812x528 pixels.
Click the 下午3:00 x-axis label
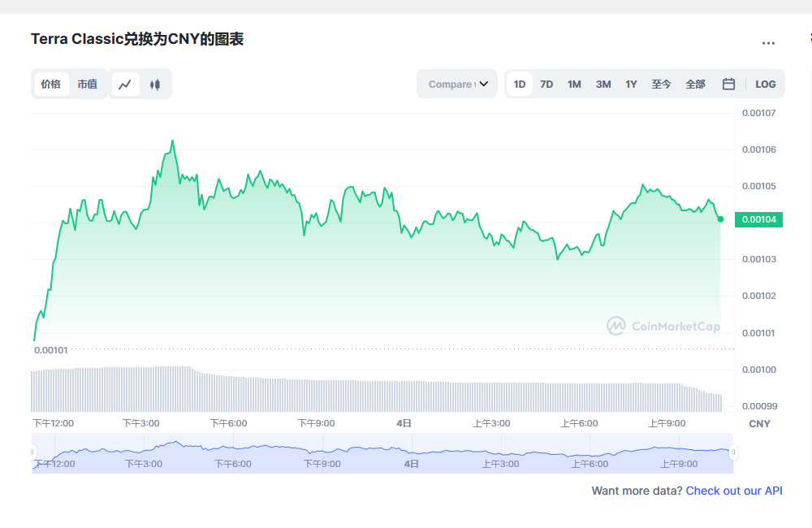coord(140,423)
